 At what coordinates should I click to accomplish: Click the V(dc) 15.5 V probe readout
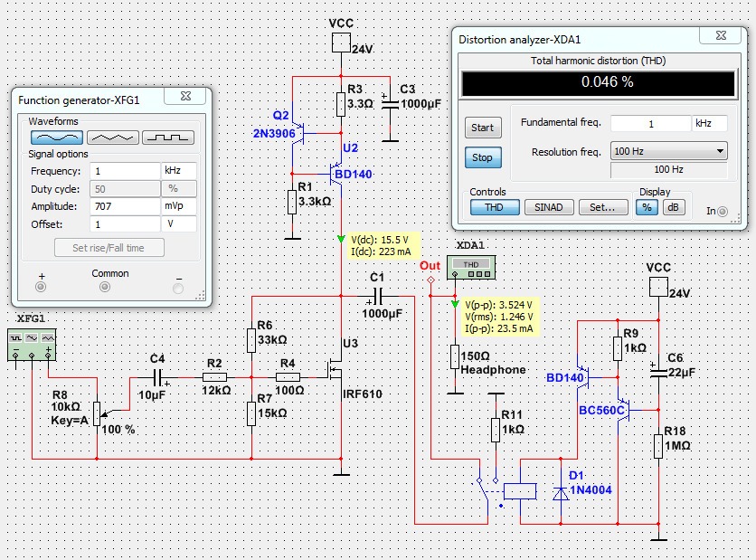(x=383, y=245)
